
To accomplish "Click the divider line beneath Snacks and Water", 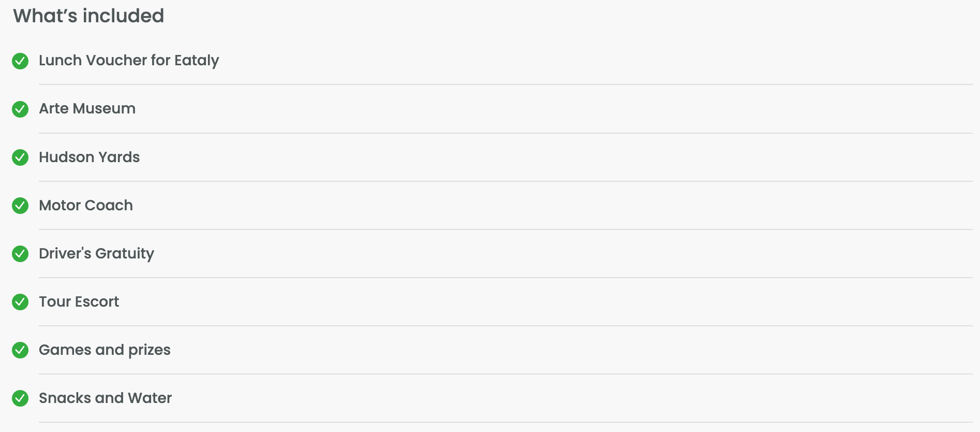I will coord(505,422).
